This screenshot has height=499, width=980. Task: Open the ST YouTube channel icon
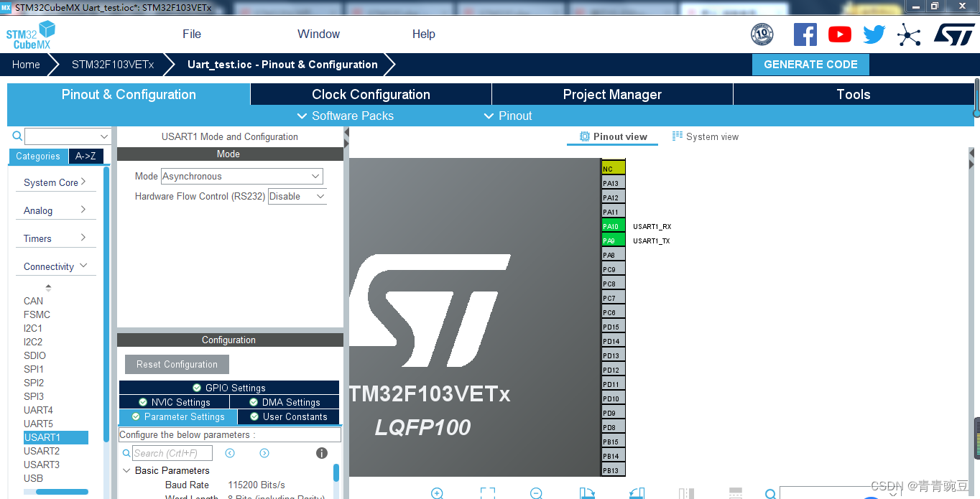pos(839,34)
